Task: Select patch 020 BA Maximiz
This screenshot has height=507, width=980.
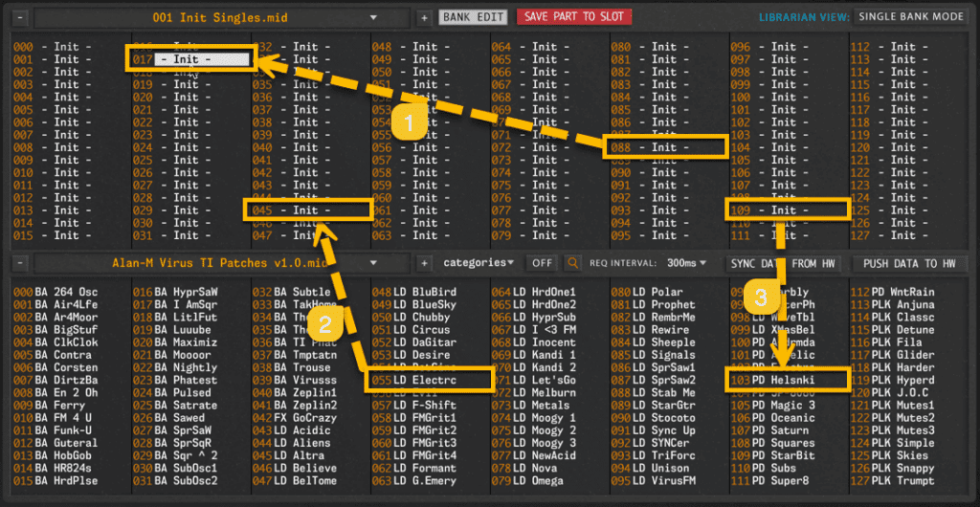Action: [175, 342]
